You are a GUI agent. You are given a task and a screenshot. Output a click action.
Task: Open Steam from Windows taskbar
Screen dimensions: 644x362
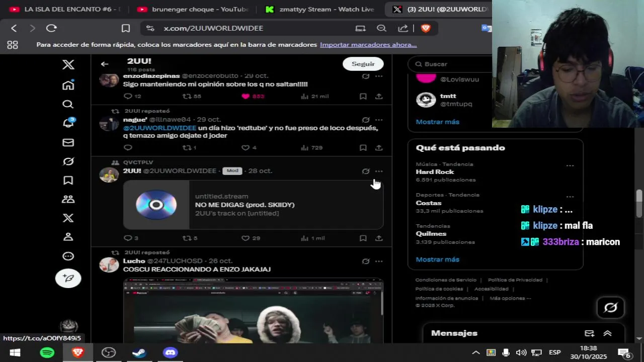[139, 352]
